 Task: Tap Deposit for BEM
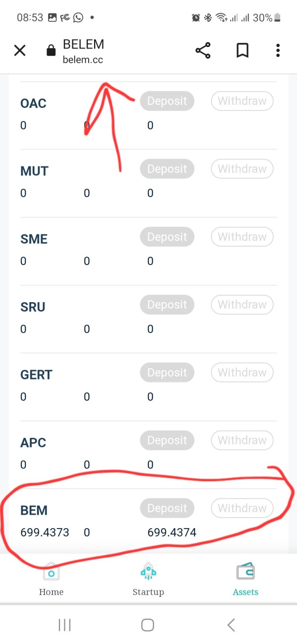[167, 508]
